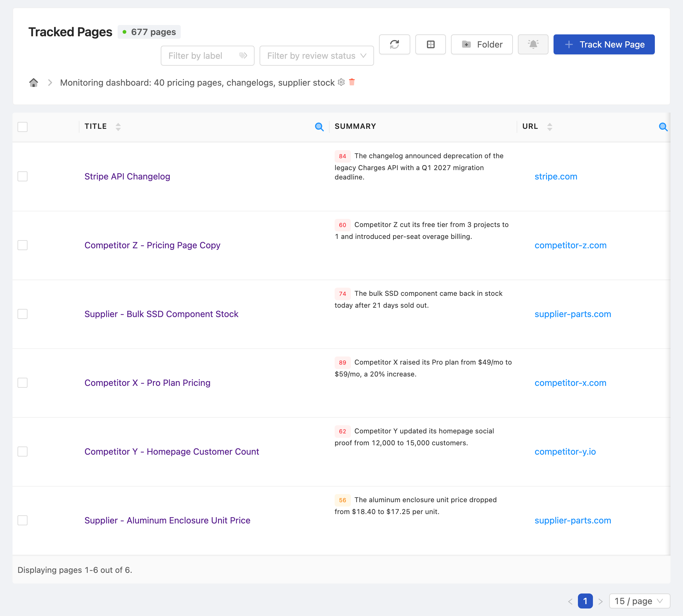683x616 pixels.
Task: Open Stripe API Changelog title link
Action: [x=127, y=176]
